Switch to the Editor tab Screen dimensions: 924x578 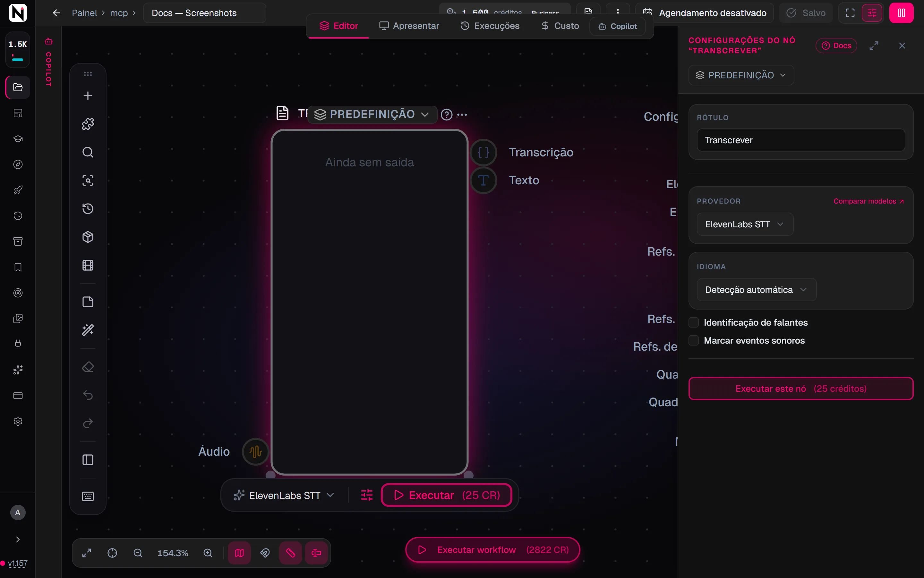click(339, 26)
